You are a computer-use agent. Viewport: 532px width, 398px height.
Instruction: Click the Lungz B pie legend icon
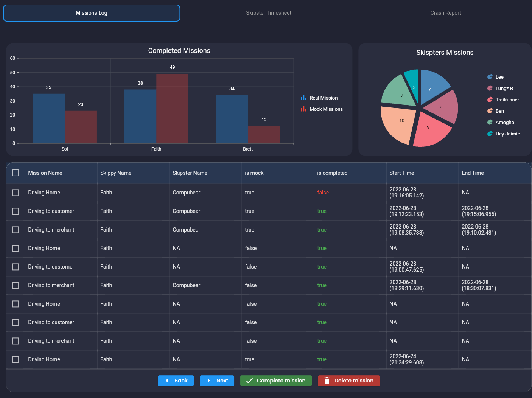click(x=490, y=88)
